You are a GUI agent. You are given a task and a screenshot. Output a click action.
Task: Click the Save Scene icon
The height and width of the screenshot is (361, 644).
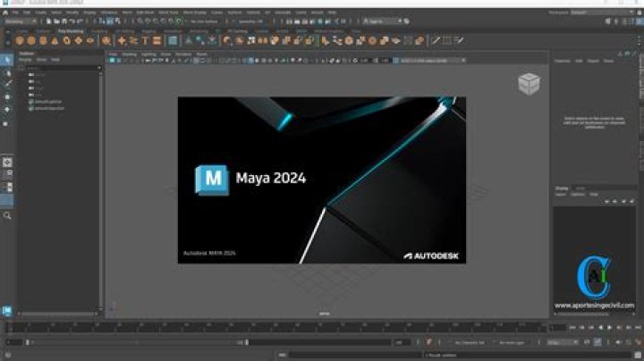point(64,21)
